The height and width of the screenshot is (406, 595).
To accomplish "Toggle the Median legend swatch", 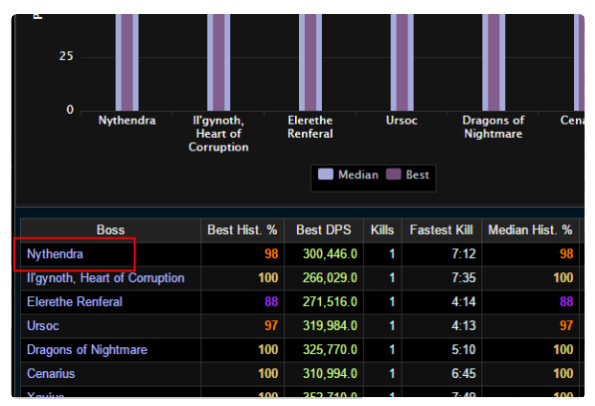I will [326, 175].
